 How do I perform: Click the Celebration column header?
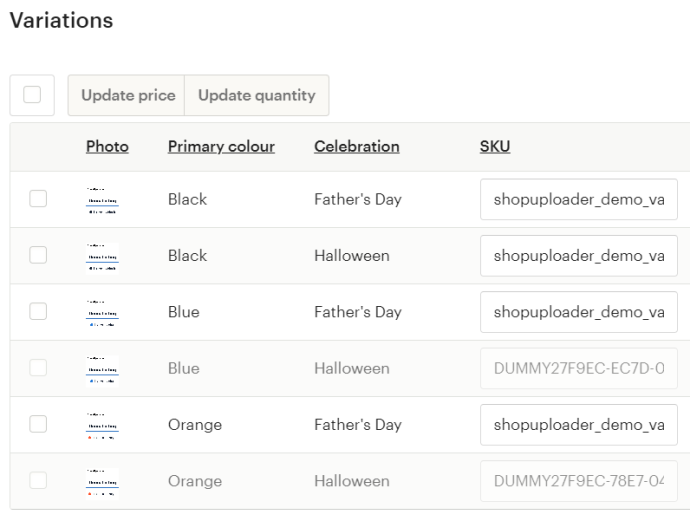pyautogui.click(x=357, y=147)
